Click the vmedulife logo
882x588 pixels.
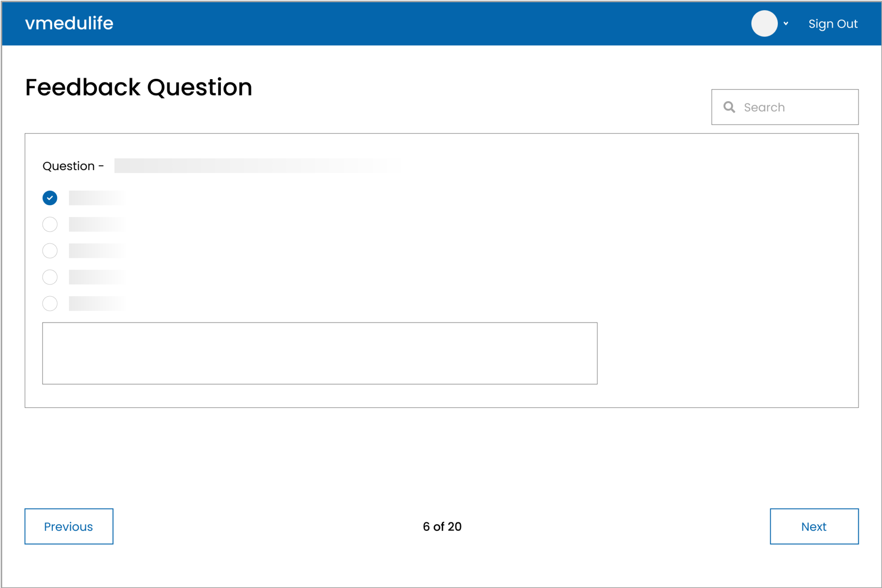coord(69,23)
